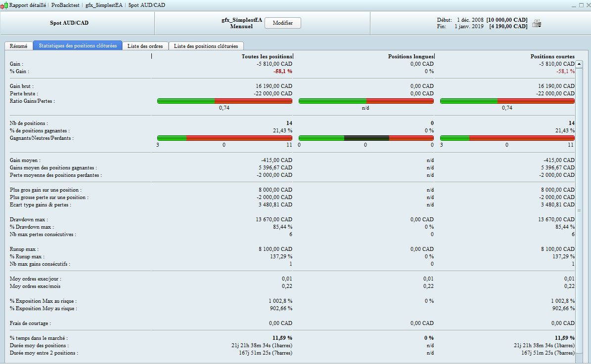Click the Début date 1 déc. 2008
The height and width of the screenshot is (364, 591).
pyautogui.click(x=470, y=20)
